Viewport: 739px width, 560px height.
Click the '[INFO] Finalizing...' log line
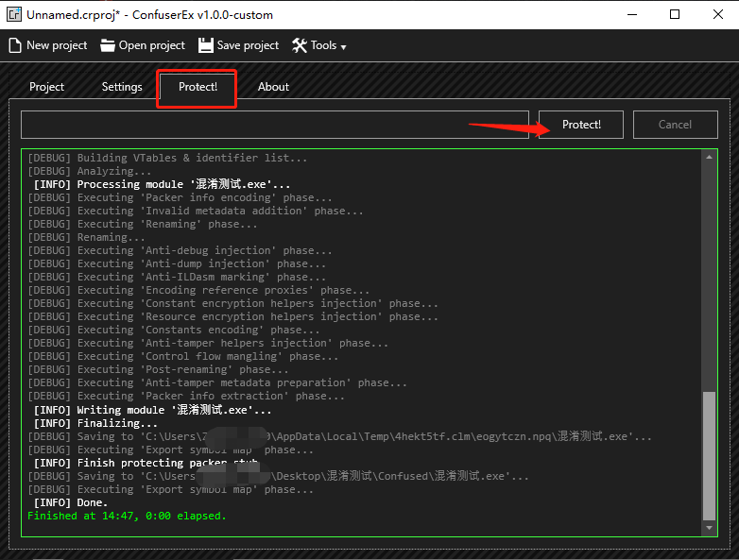[95, 423]
